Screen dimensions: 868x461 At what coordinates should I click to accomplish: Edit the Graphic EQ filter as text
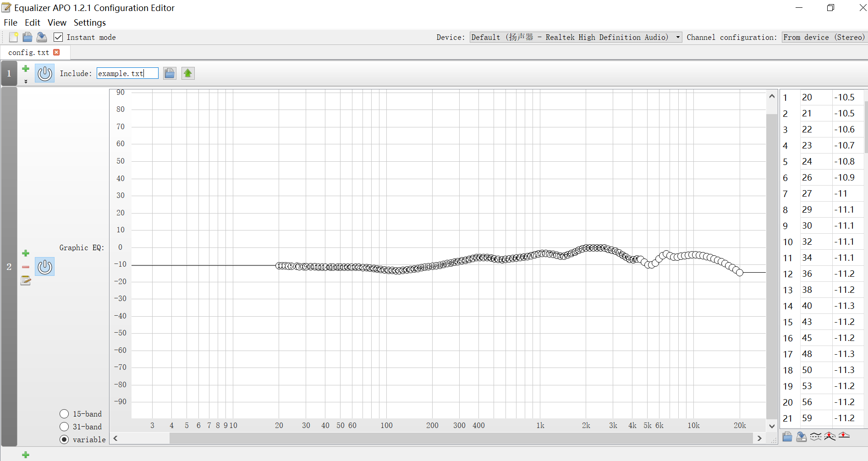coord(26,280)
